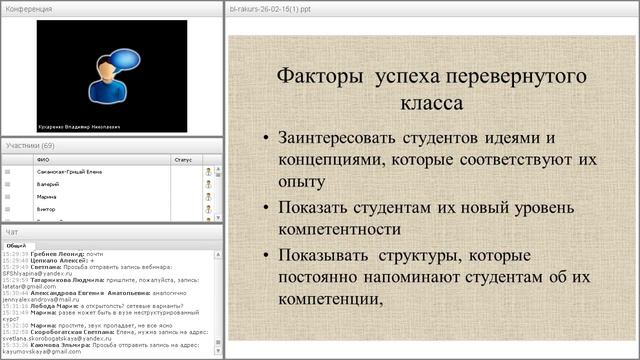
Task: Click email latatar@gmail.com in chat
Action: point(29,287)
